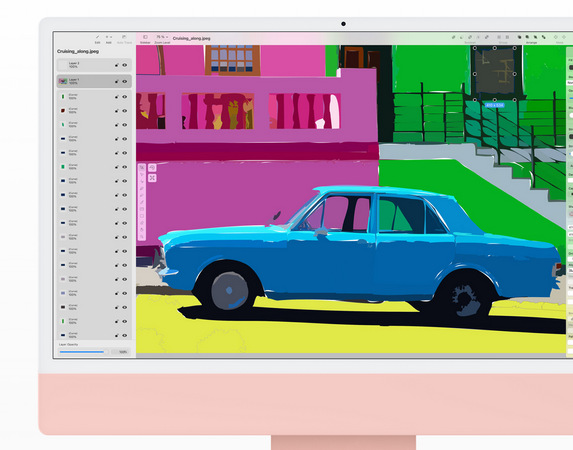573x450 pixels.
Task: Toggle the Sidebar button in toolbar
Action: (x=145, y=37)
